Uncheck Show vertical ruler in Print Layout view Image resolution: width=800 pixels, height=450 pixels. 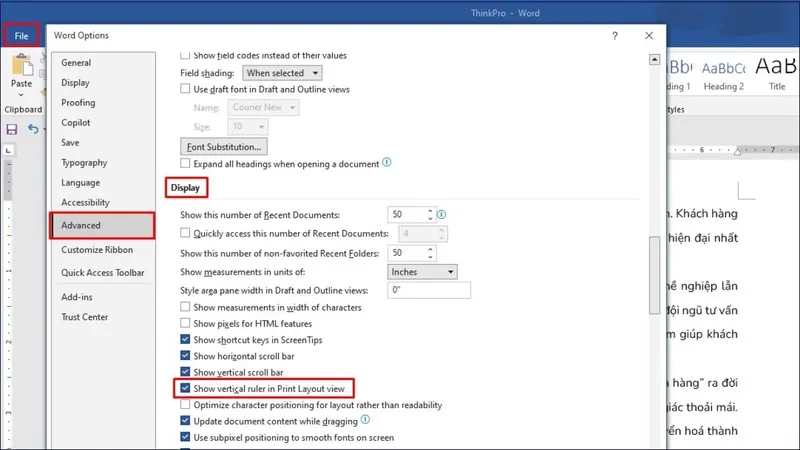[185, 388]
